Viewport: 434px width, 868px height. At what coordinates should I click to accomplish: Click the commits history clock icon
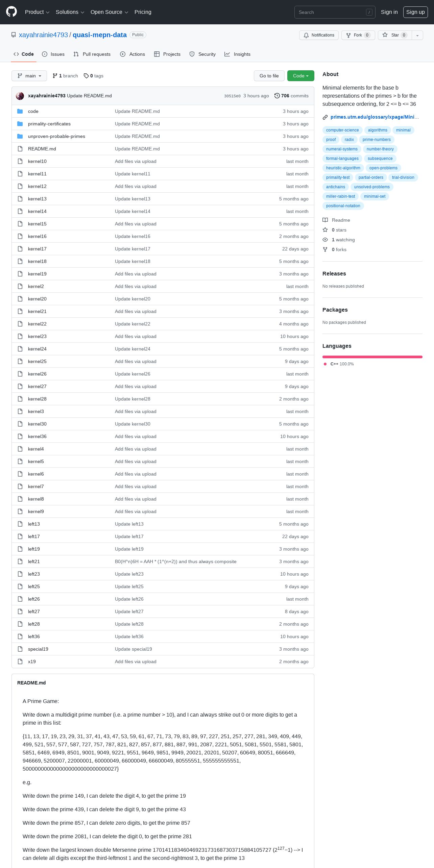point(277,96)
